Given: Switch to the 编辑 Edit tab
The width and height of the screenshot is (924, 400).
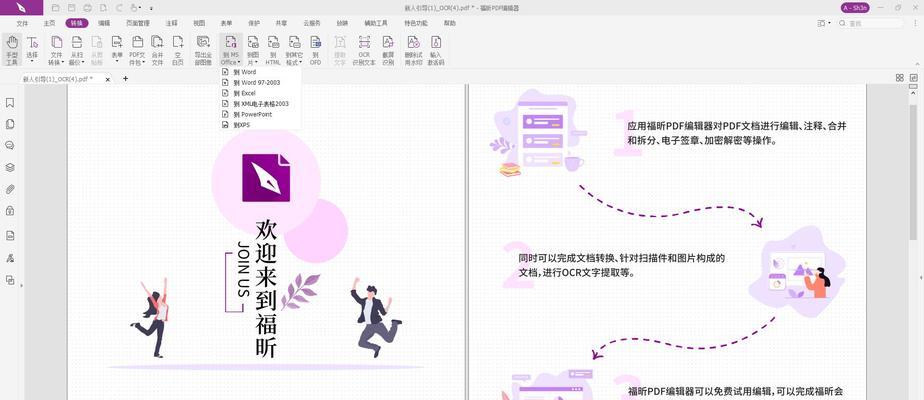Looking at the screenshot, I should click(x=104, y=23).
